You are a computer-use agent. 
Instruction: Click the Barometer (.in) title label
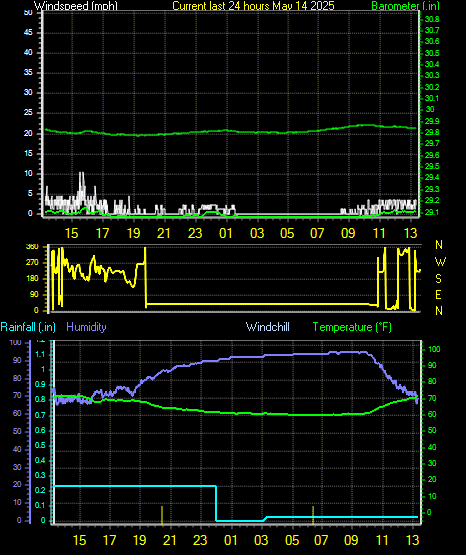(405, 6)
